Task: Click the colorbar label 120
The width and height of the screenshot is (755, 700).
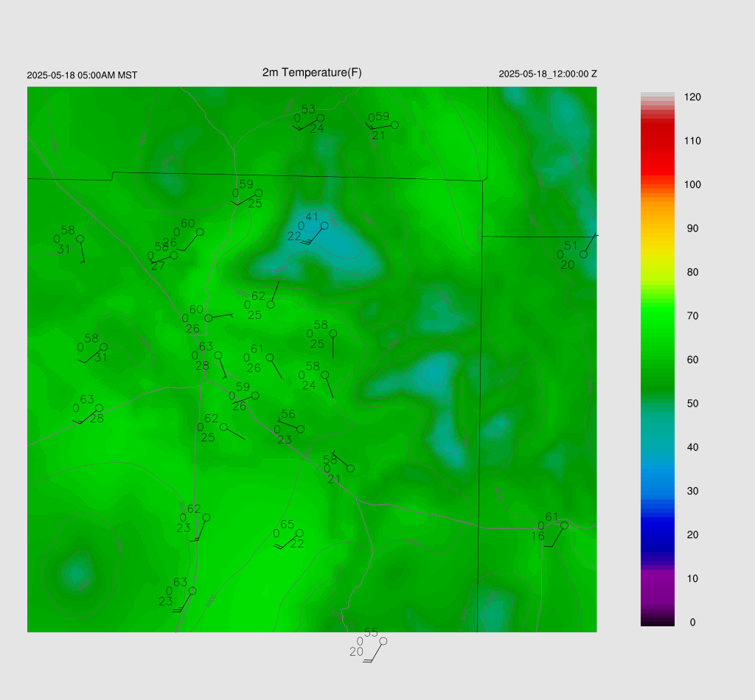Action: [x=692, y=97]
